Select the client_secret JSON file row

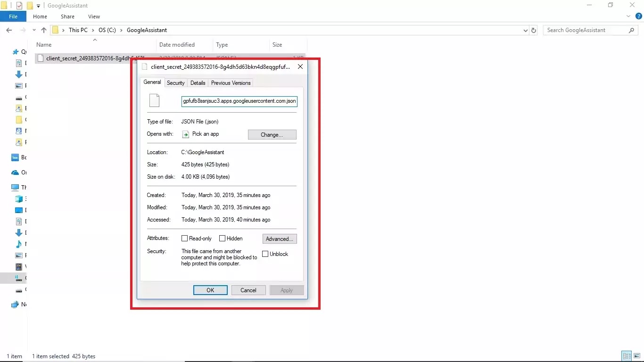click(x=170, y=58)
